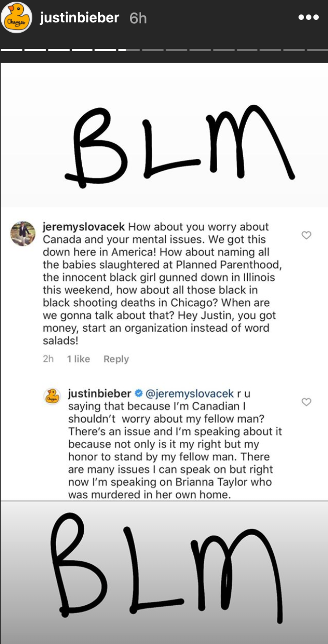
Task: Open the @jeremyslovacek mention link
Action: click(x=189, y=394)
